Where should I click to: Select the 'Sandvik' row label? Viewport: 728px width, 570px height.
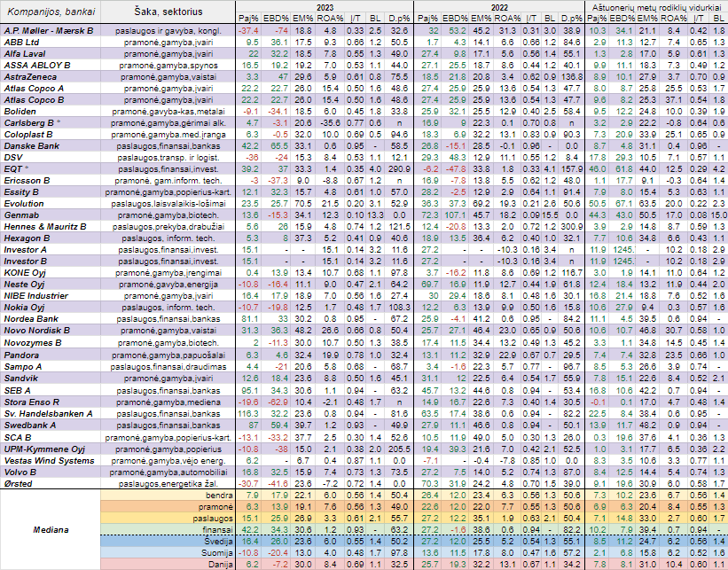51,379
